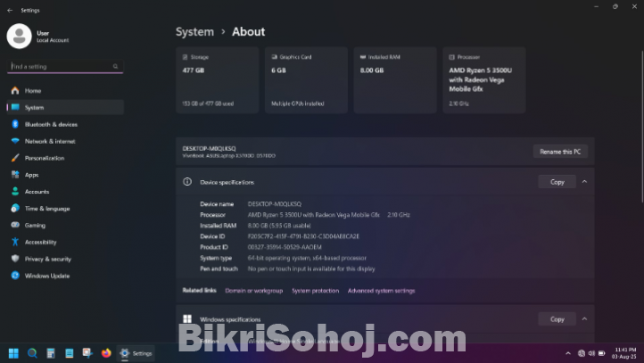This screenshot has height=363, width=644.
Task: Open Personalization settings
Action: pos(66,158)
